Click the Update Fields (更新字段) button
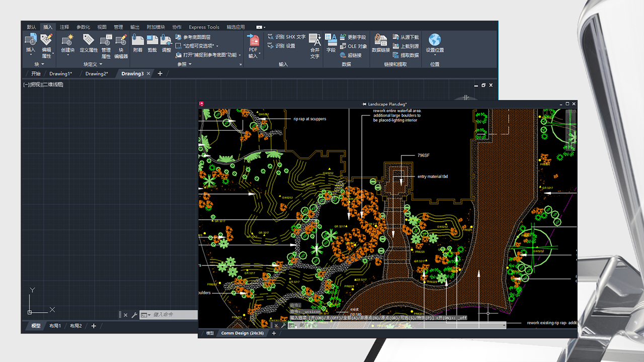The height and width of the screenshot is (362, 644). [353, 37]
